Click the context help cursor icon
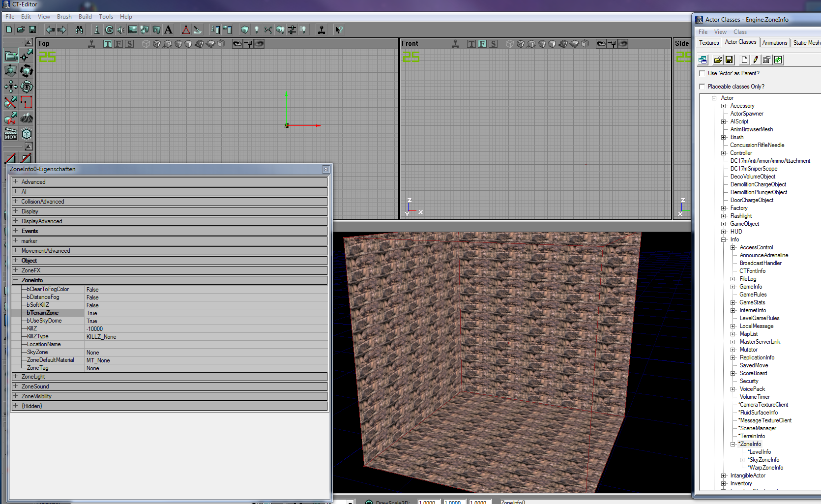821x504 pixels. [338, 30]
